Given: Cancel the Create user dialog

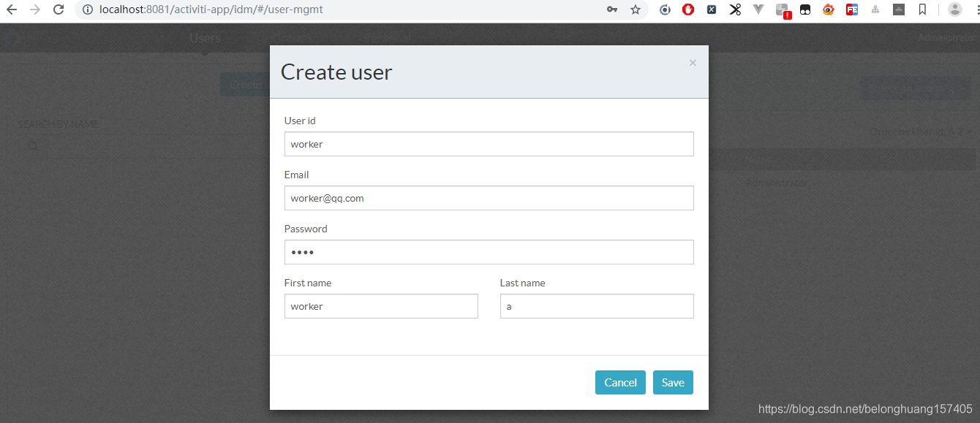Looking at the screenshot, I should click(620, 383).
